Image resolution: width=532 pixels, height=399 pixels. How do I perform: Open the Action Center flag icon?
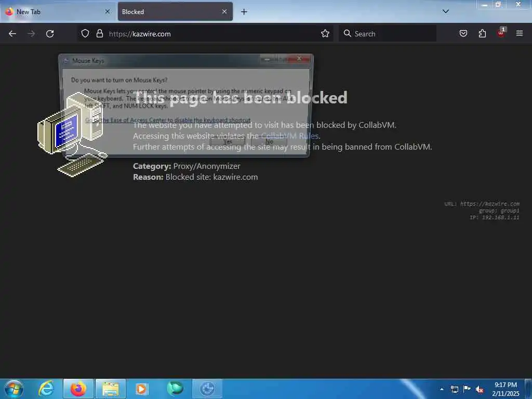coord(467,389)
